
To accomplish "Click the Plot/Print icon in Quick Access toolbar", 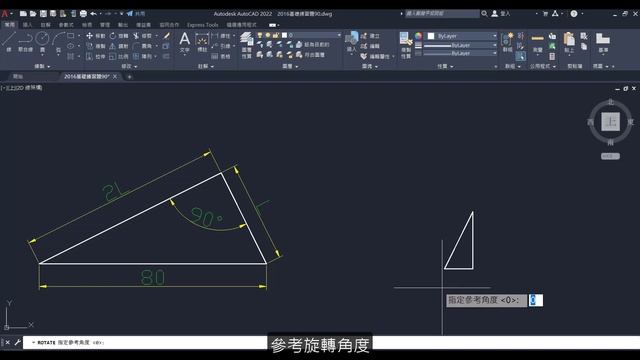I will pyautogui.click(x=83, y=13).
